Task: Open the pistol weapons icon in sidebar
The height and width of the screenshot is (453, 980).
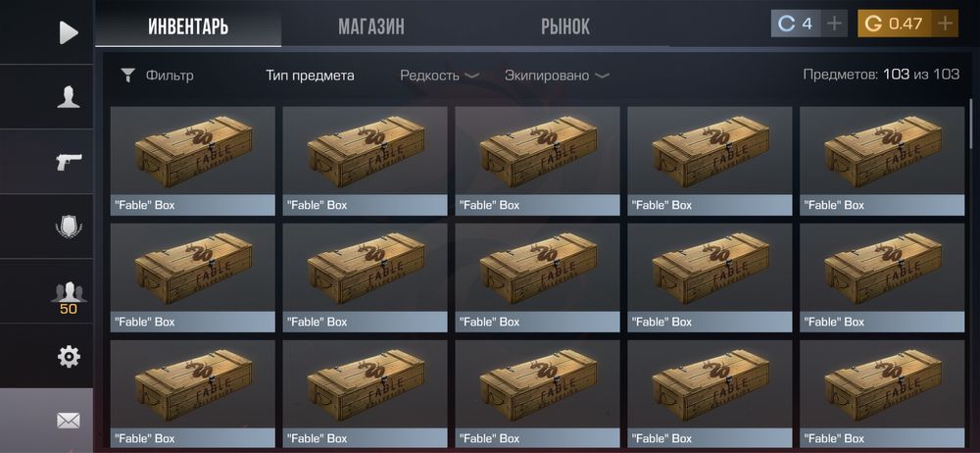Action: pos(69,162)
